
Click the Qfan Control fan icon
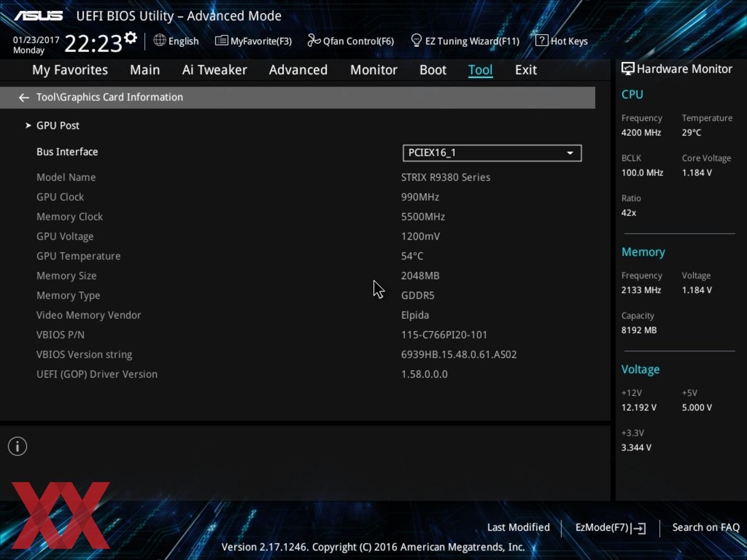[x=314, y=40]
